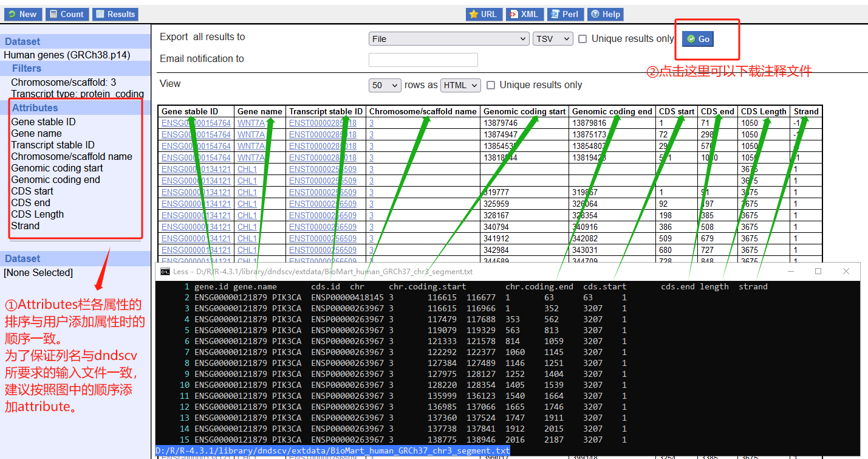
Task: Click table cell 13879816
Action: coord(590,123)
